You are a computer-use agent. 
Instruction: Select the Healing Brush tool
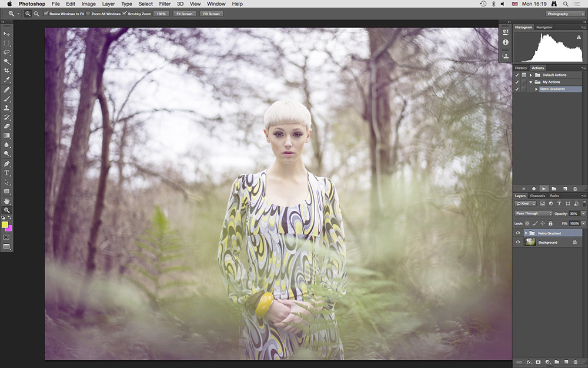[x=6, y=89]
